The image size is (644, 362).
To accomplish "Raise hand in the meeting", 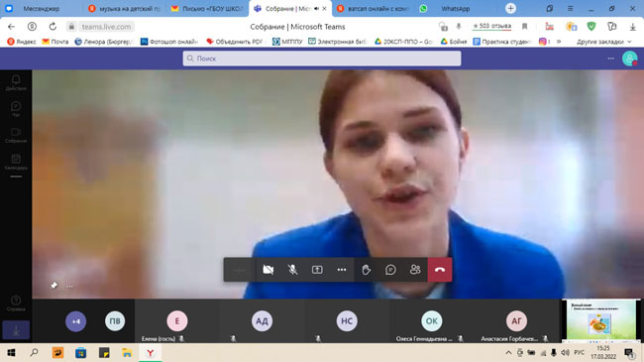I will (x=367, y=270).
